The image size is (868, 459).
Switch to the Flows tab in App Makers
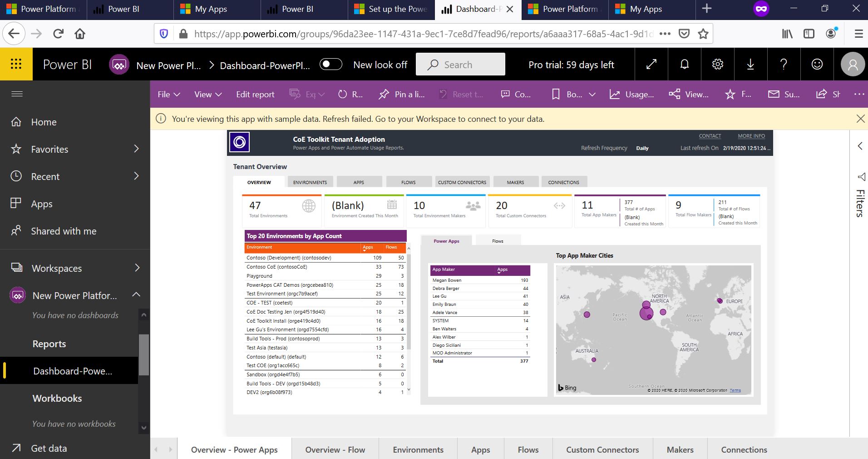click(498, 241)
